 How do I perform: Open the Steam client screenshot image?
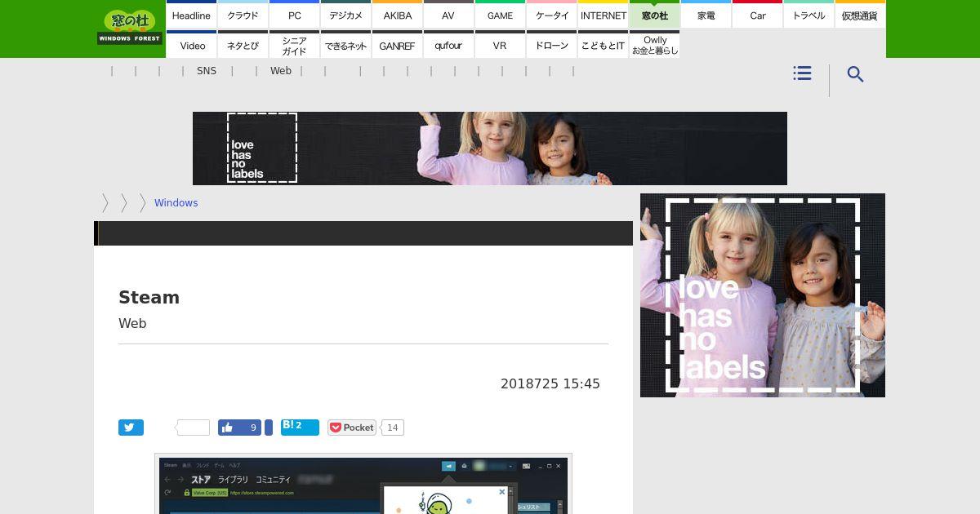click(x=363, y=484)
